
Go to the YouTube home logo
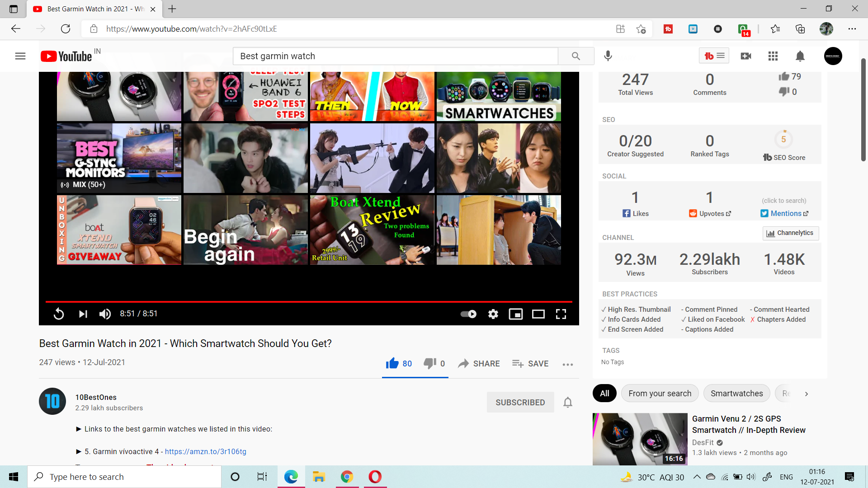pos(66,56)
